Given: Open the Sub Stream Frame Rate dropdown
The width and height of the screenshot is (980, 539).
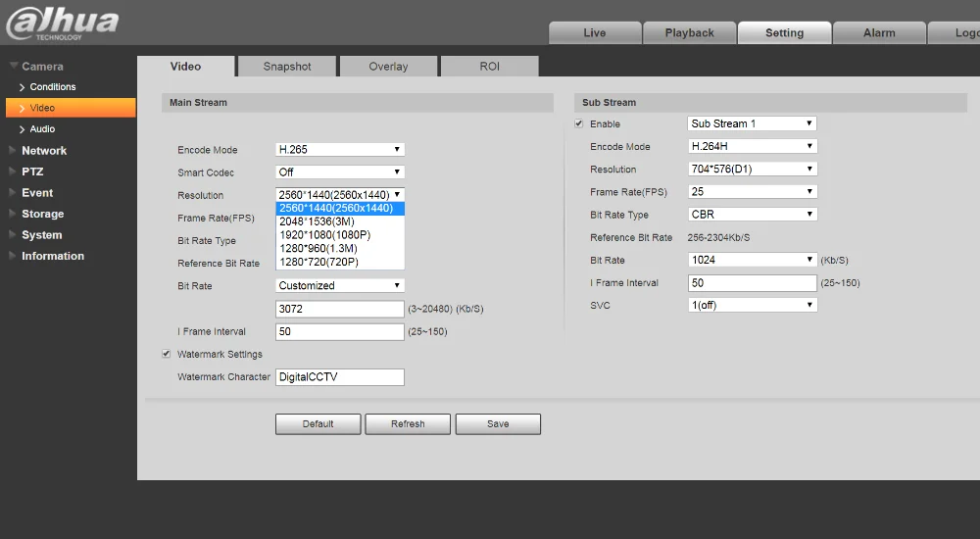Looking at the screenshot, I should [752, 191].
